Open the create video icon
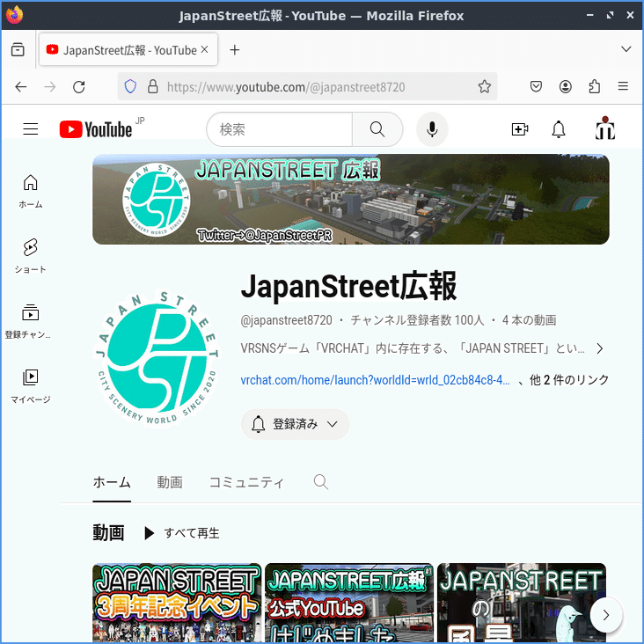644x644 pixels. [520, 129]
